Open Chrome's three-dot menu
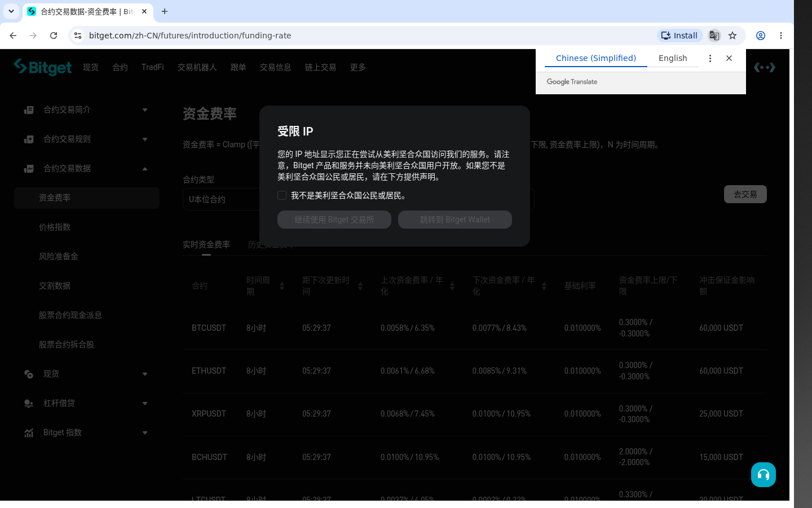 [781, 36]
